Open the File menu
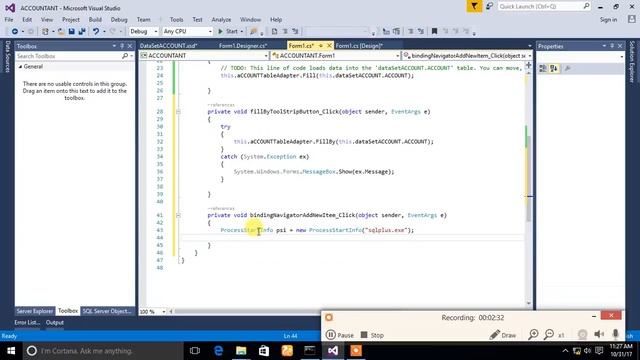The height and width of the screenshot is (360, 640). (9, 20)
